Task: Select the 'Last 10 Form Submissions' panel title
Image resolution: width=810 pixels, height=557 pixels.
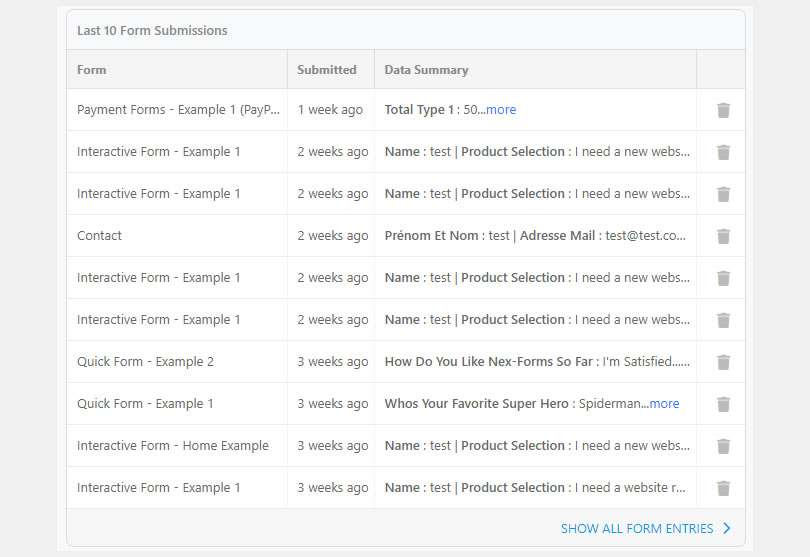Action: tap(152, 30)
